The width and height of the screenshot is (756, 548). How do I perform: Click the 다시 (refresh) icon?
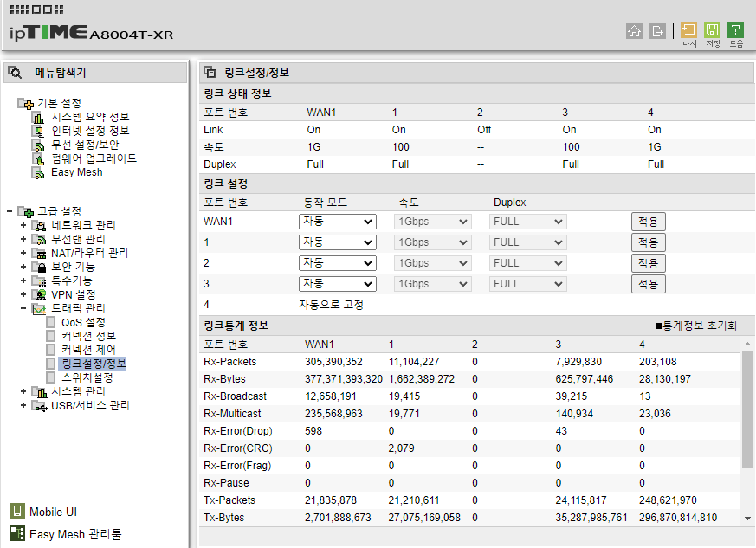pyautogui.click(x=688, y=30)
